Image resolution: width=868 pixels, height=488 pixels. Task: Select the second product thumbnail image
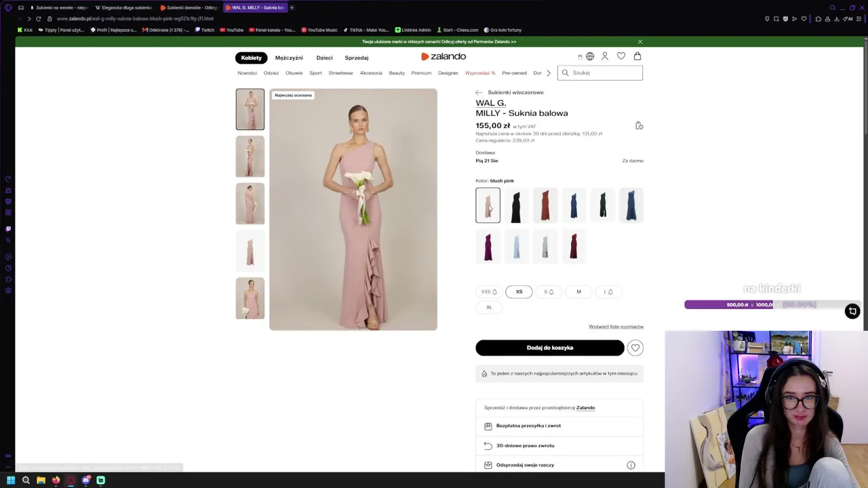point(250,157)
